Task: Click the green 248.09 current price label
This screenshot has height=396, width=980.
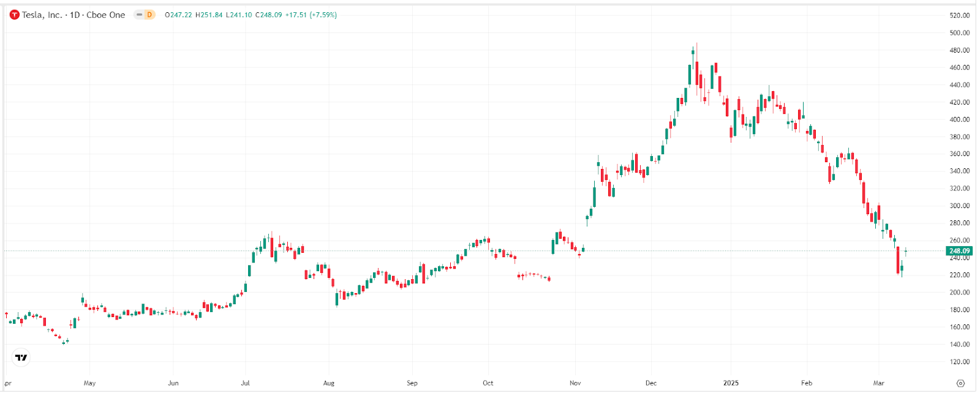Action: point(959,251)
